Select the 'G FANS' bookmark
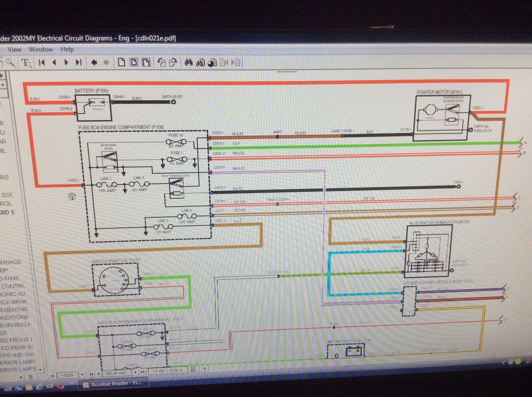Viewport: 532px width, 397px height. (x=10, y=278)
